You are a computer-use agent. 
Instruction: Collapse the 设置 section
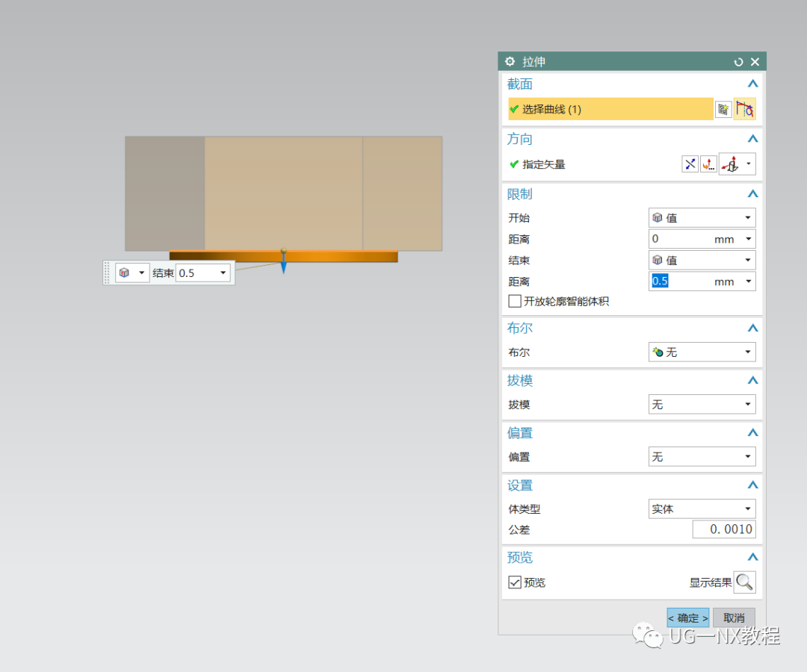[752, 485]
